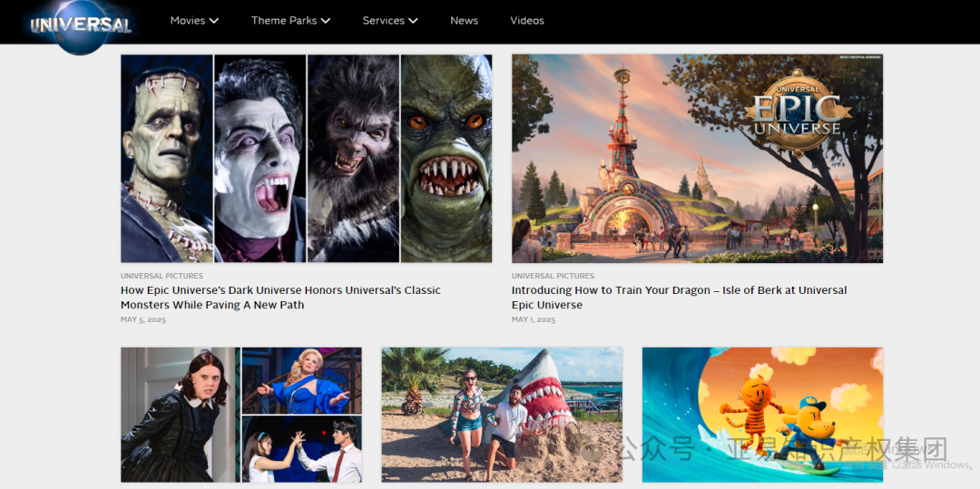Screen dimensions: 980x489
Task: Open the Videos nav link
Action: click(527, 20)
